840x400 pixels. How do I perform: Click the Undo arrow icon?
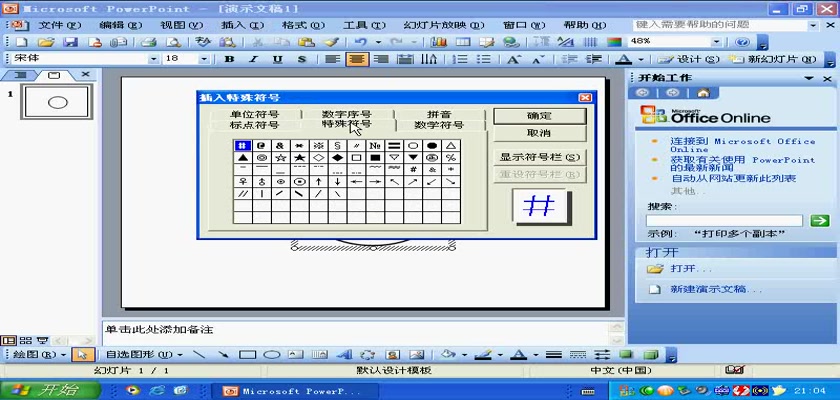(361, 42)
